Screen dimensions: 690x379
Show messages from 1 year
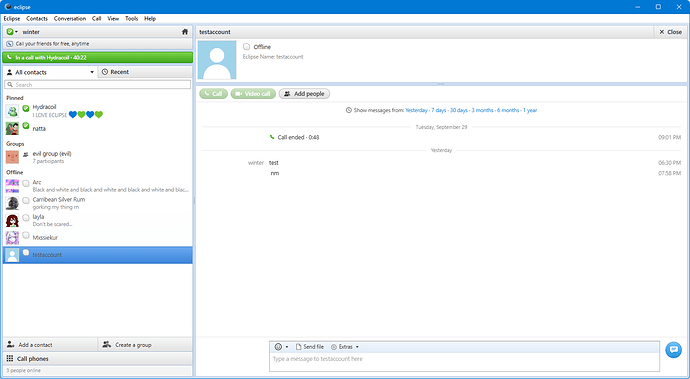(530, 110)
